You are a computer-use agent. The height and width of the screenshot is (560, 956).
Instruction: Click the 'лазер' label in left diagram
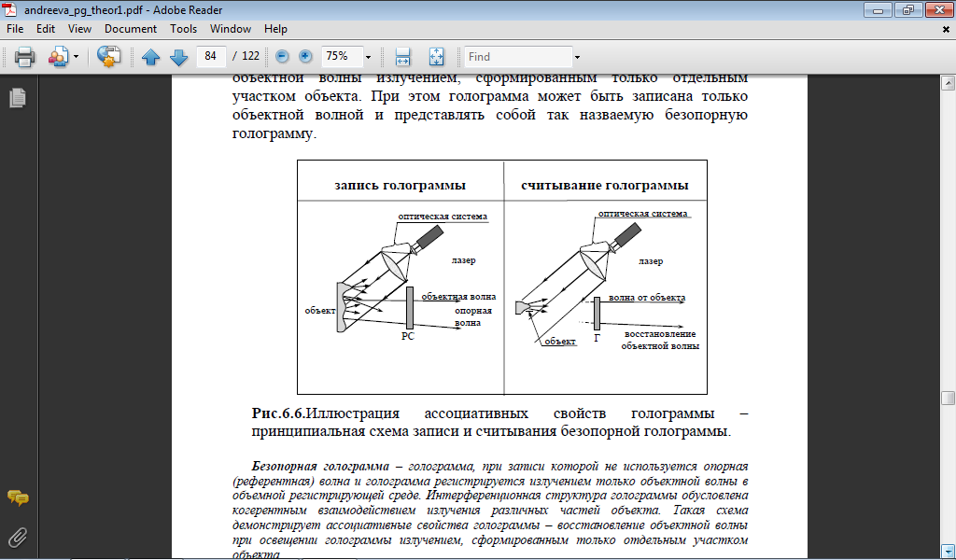point(463,260)
